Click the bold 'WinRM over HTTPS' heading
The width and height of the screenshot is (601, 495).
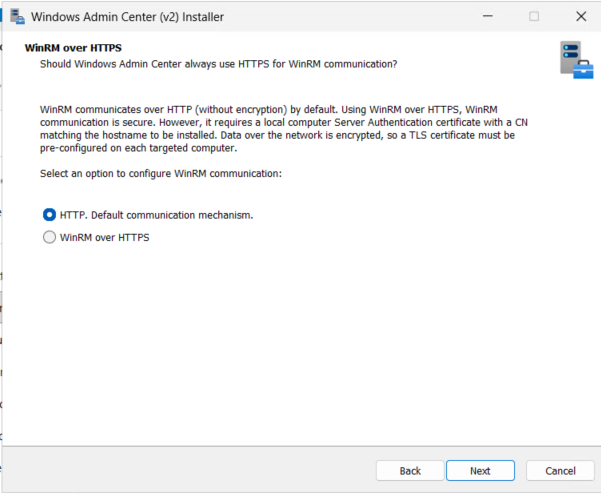73,48
